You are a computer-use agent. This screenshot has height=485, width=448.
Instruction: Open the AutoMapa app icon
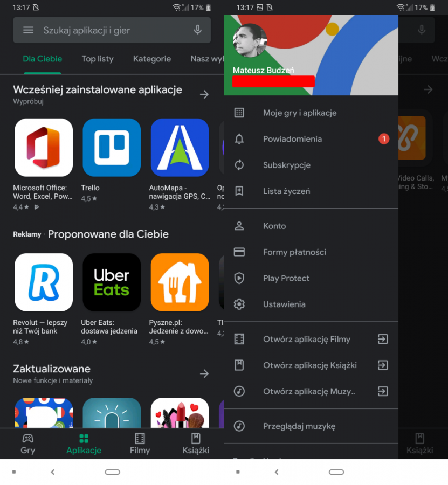click(x=180, y=148)
